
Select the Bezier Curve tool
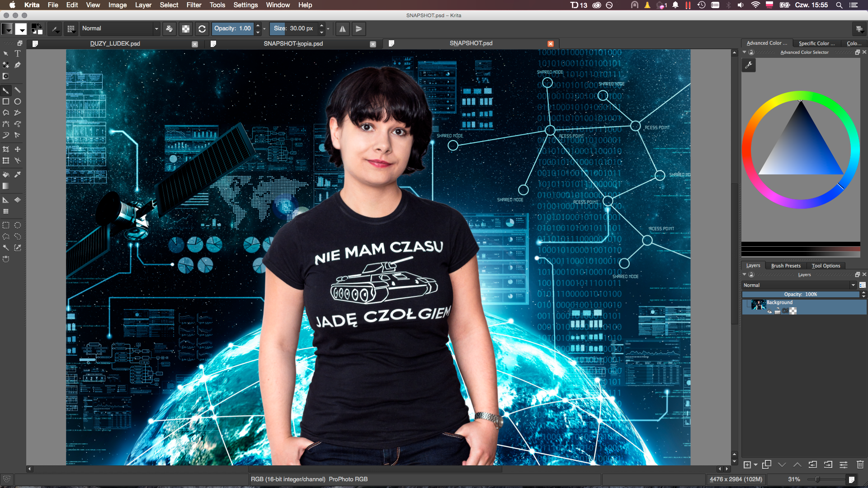click(x=6, y=124)
